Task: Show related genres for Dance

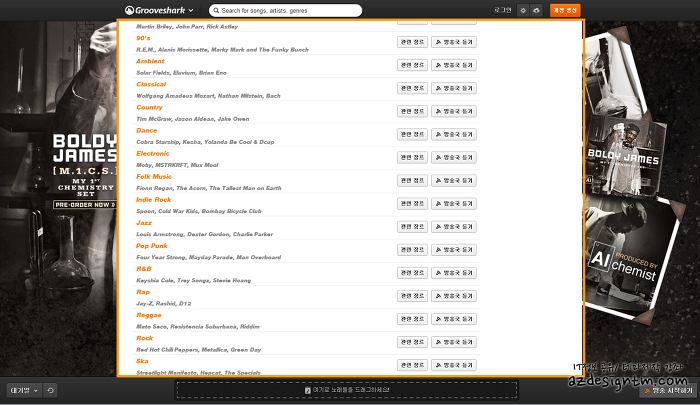Action: click(x=412, y=134)
